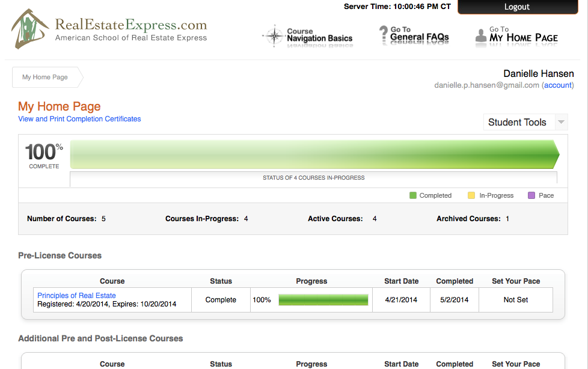This screenshot has height=369, width=588.
Task: Click the overall 100% green progress bar
Action: (314, 154)
